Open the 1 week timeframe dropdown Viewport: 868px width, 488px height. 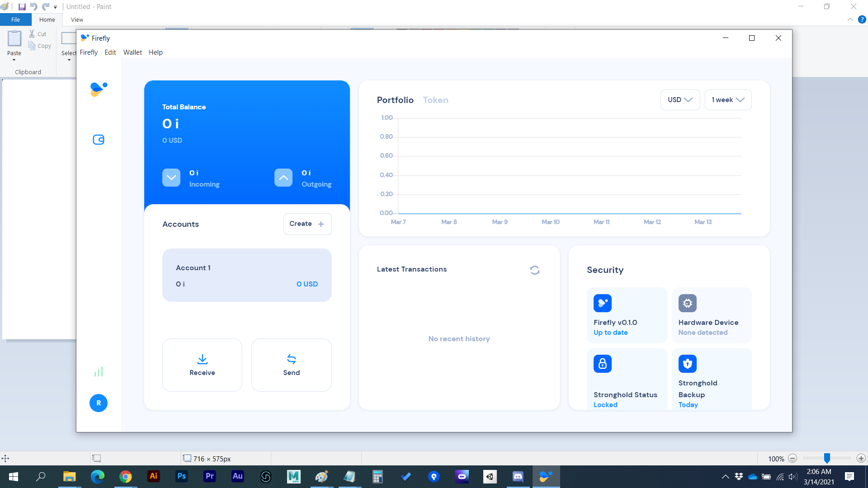click(727, 99)
